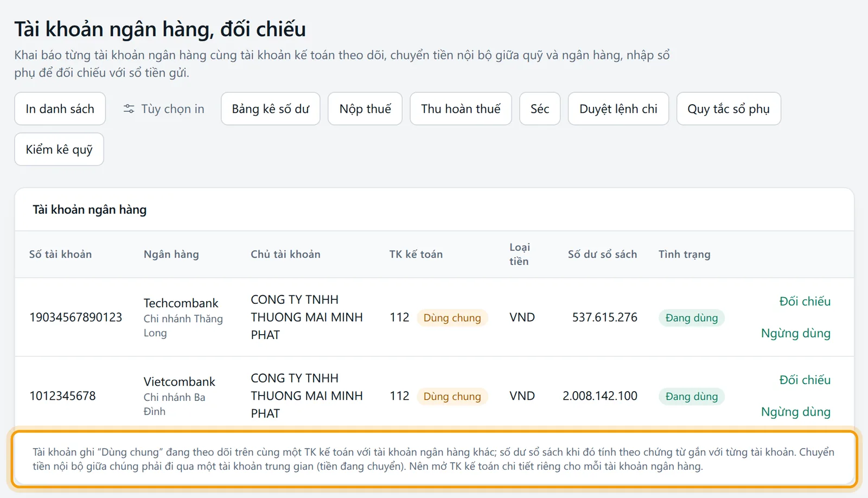Click the Loại tiền column header
This screenshot has width=868, height=498.
click(519, 254)
